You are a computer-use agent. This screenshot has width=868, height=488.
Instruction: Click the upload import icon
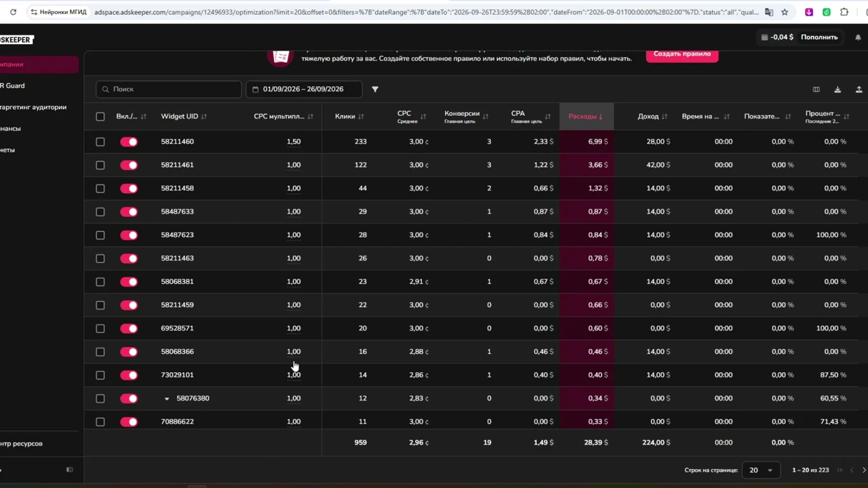tap(859, 89)
